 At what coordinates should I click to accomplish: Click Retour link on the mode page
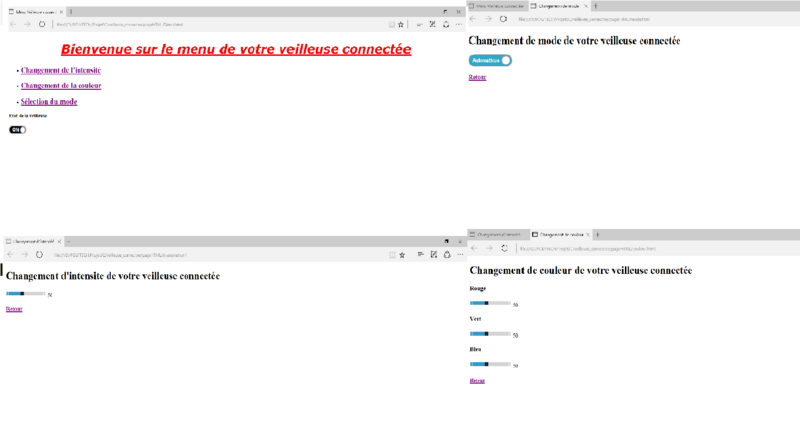[477, 77]
